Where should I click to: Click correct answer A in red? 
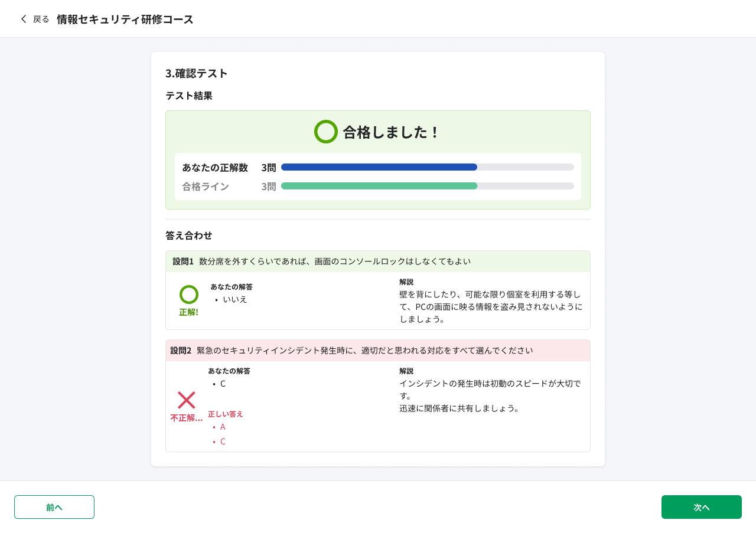[x=223, y=427]
